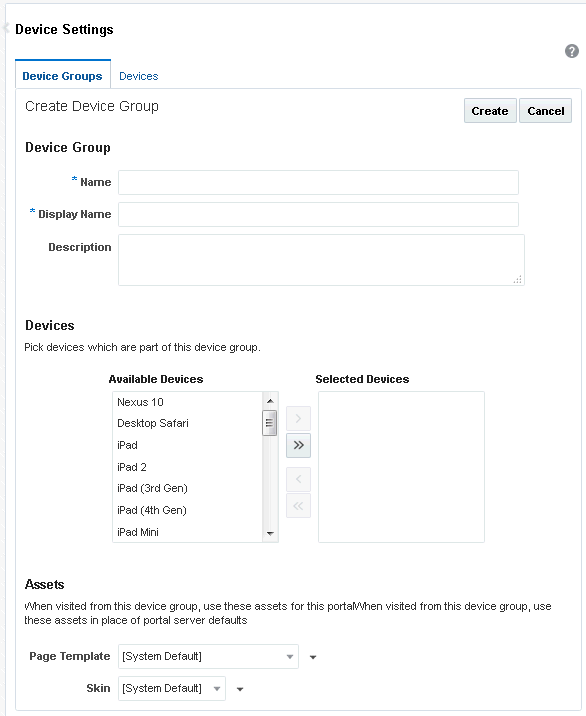Open the help question mark icon
This screenshot has width=586, height=716.
pos(571,51)
